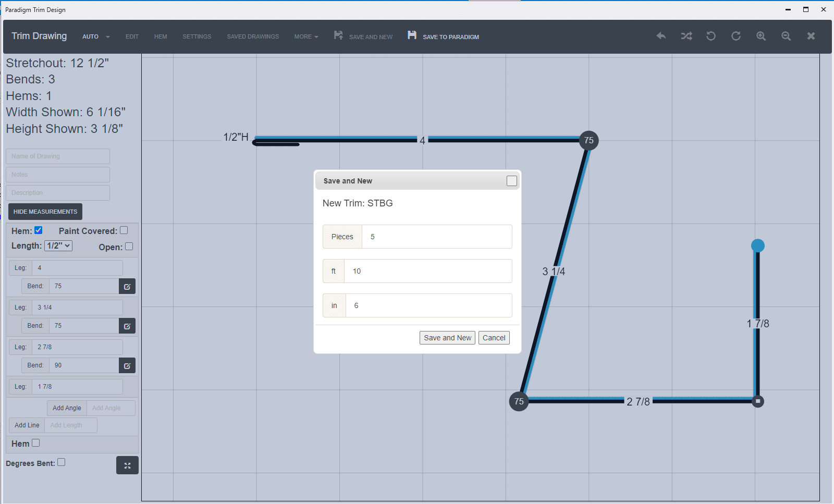Enable the Open checkbox
The height and width of the screenshot is (504, 834).
[x=129, y=247]
